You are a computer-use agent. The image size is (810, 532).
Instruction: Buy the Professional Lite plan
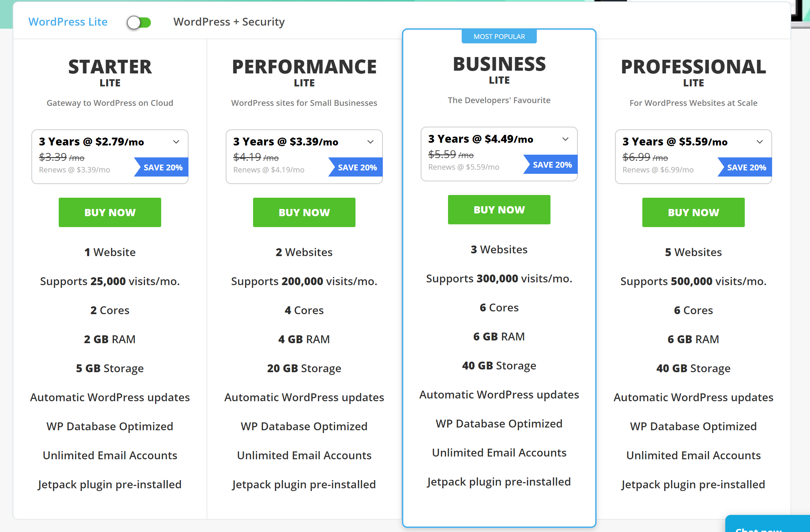(693, 212)
